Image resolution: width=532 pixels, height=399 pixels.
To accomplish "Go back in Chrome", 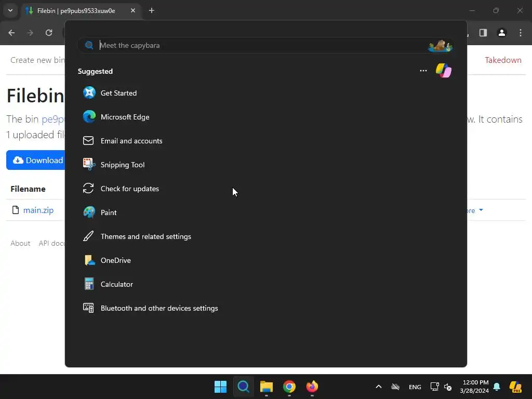I will pyautogui.click(x=11, y=33).
